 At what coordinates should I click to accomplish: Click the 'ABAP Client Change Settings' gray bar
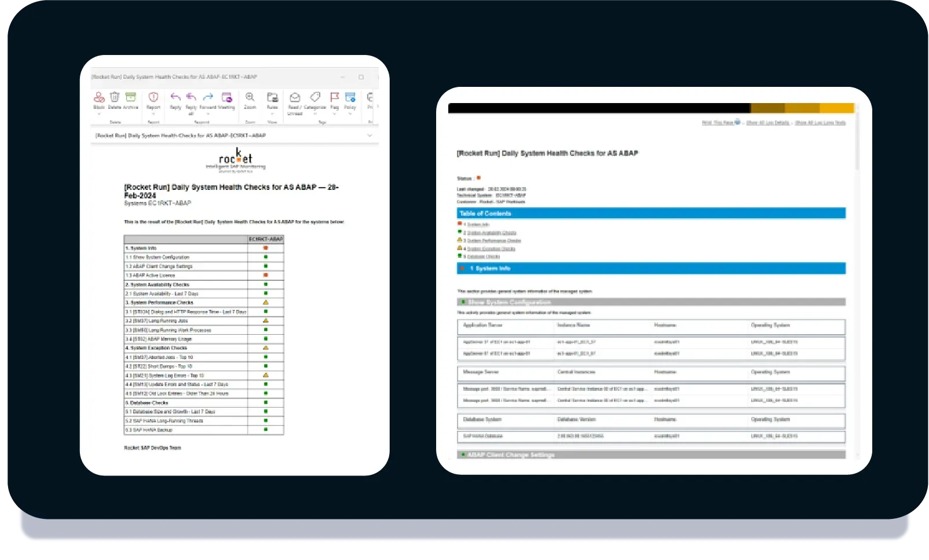(x=651, y=455)
